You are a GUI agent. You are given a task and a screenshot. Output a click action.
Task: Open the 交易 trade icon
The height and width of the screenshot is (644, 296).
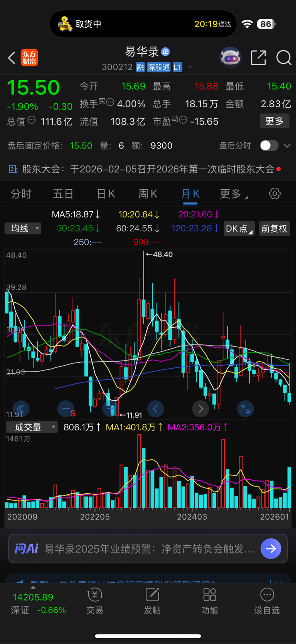click(95, 602)
